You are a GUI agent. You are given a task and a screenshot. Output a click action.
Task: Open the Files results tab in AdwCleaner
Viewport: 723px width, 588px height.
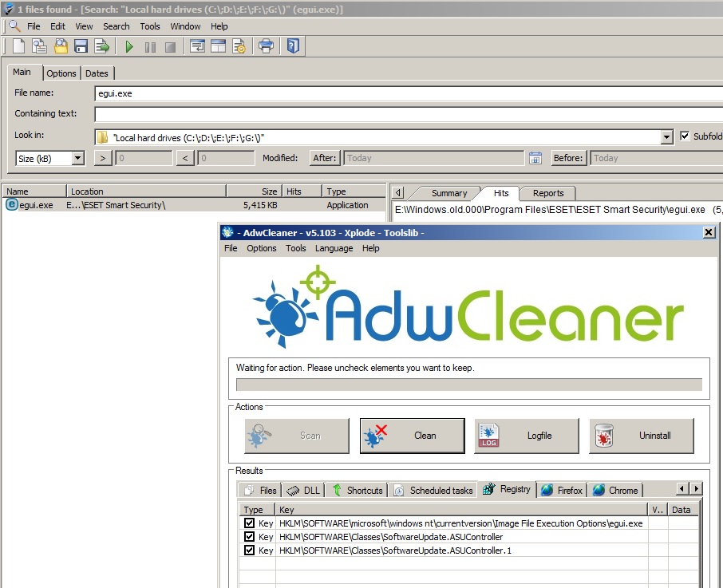click(260, 491)
